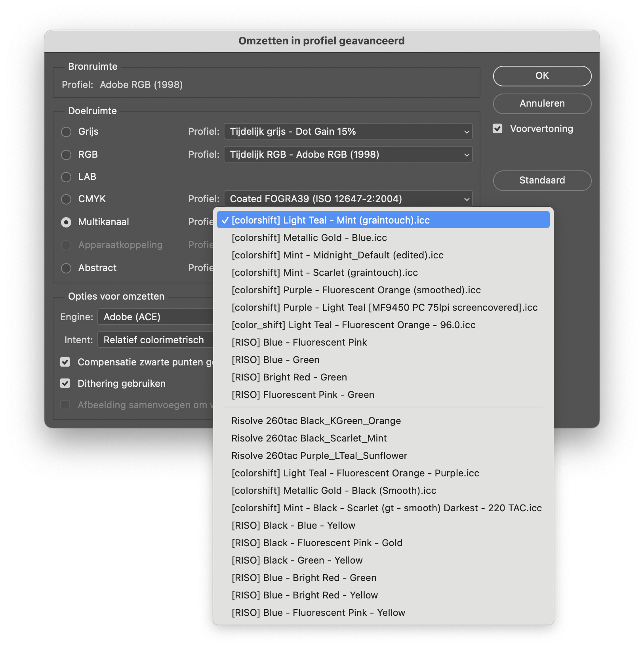The height and width of the screenshot is (646, 644).
Task: Select the Abstract radio button
Action: (66, 268)
